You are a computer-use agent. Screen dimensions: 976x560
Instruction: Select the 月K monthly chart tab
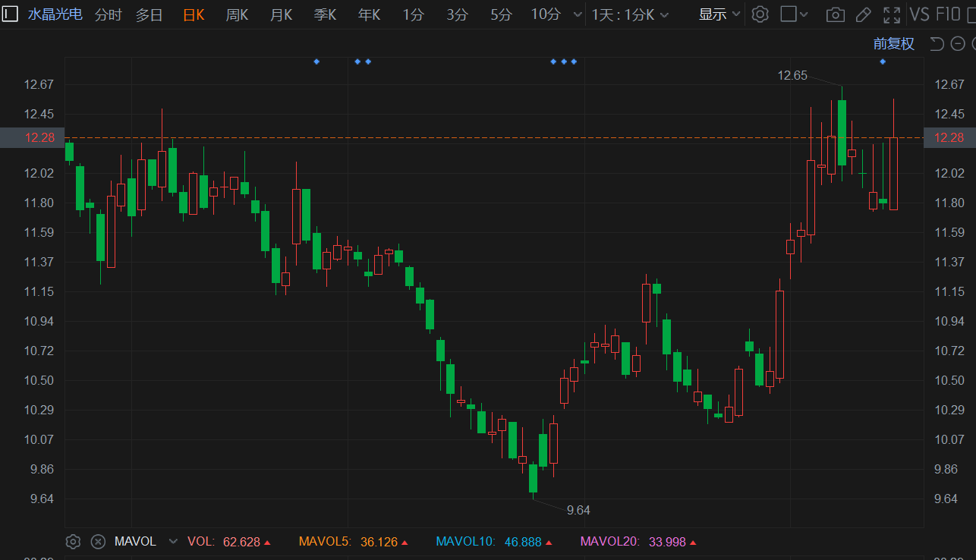[281, 14]
